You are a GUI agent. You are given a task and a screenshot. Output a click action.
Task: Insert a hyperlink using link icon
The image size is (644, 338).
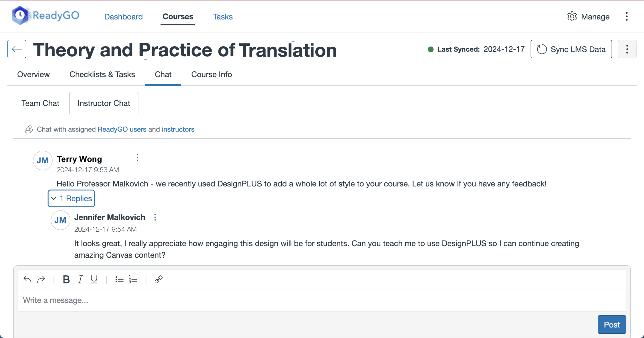[158, 279]
